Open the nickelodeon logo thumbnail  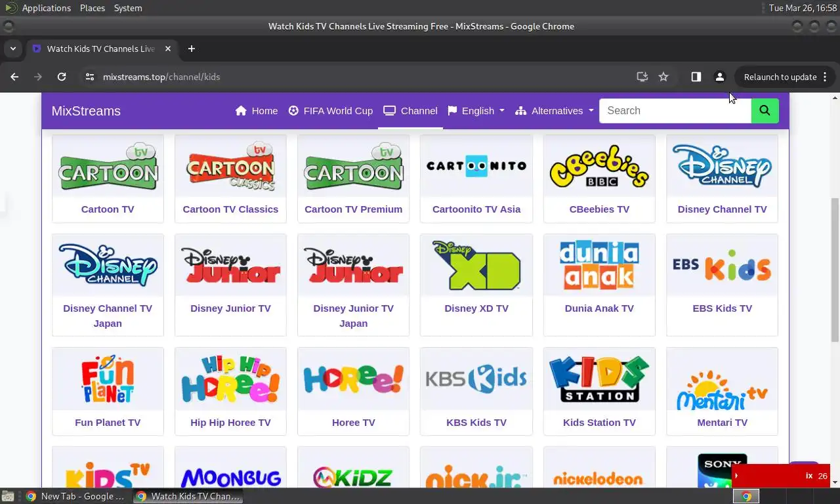[x=599, y=468]
